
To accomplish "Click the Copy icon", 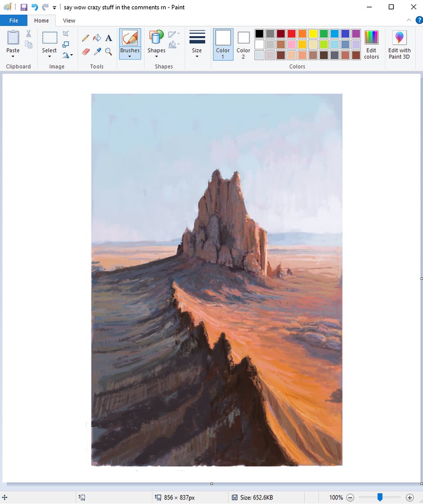I will tap(29, 44).
